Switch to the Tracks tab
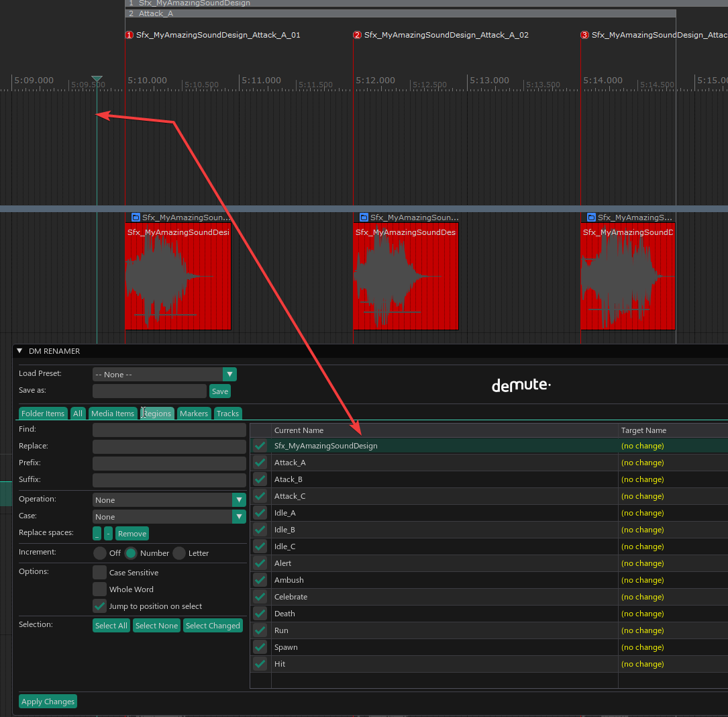This screenshot has height=717, width=728. 227,413
